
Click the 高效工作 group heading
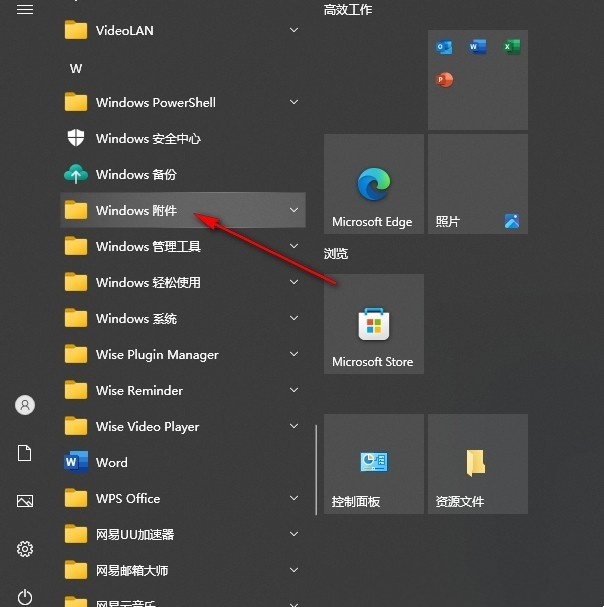(348, 10)
